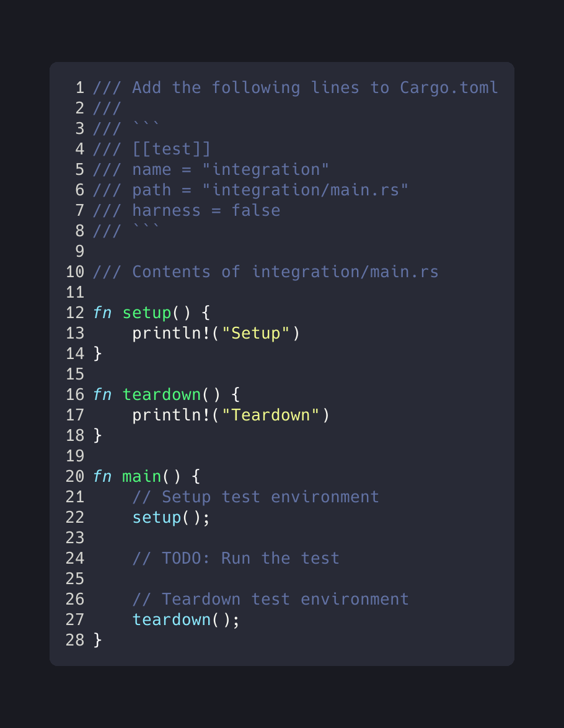
Task: Click the [[test]] comment text
Action: click(x=171, y=149)
